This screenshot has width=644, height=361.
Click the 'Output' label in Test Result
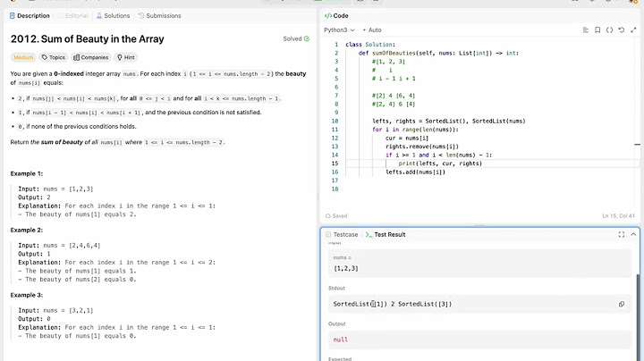tap(337, 323)
